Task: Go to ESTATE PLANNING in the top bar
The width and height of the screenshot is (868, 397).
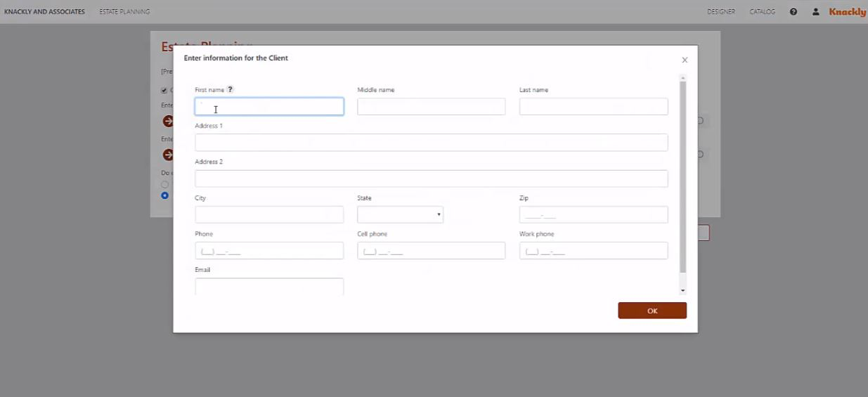Action: [124, 12]
